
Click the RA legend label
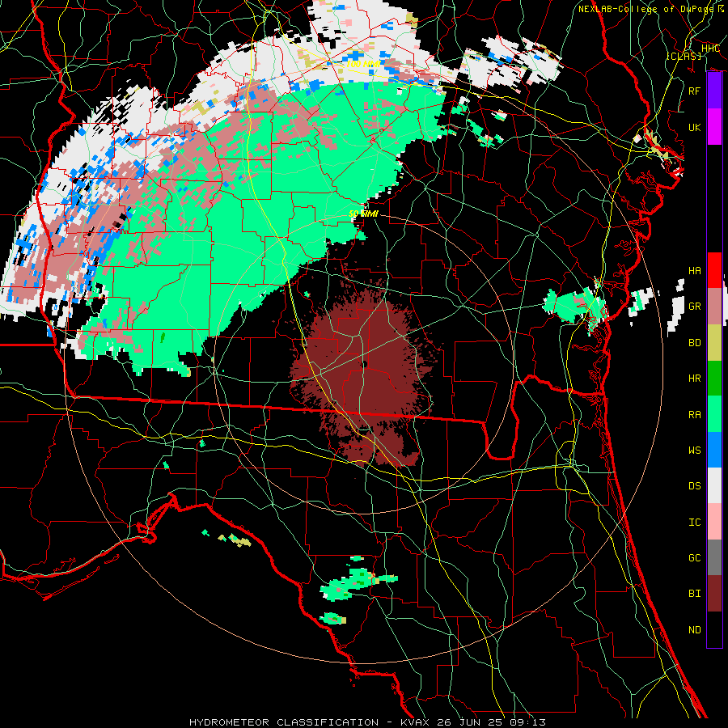(x=694, y=415)
